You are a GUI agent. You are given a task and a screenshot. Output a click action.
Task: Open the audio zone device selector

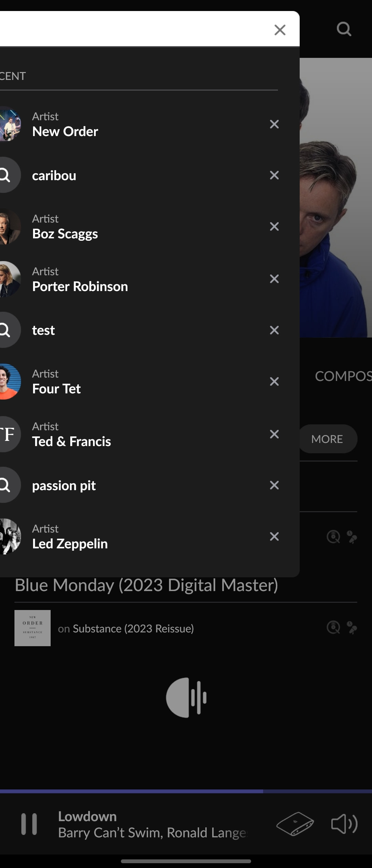coord(295,824)
